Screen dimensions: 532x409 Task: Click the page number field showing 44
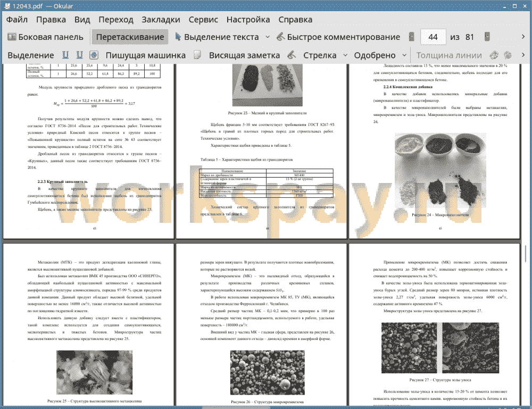[x=433, y=37]
